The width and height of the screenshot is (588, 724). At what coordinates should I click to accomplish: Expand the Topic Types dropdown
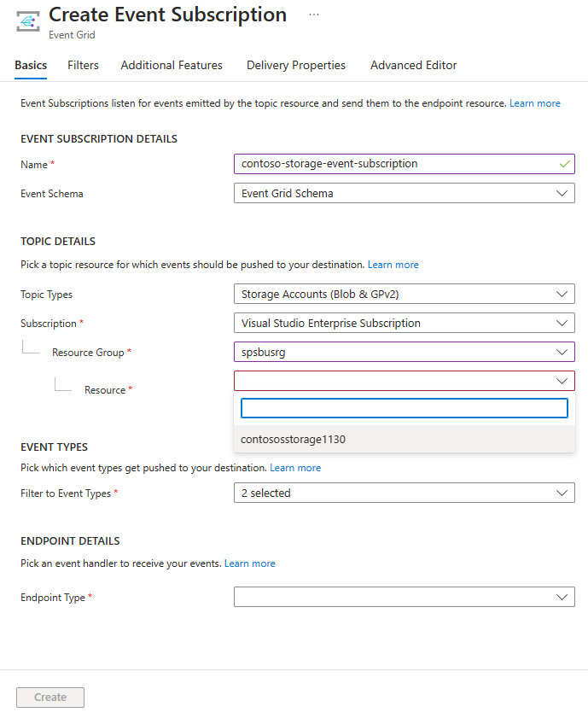[563, 294]
